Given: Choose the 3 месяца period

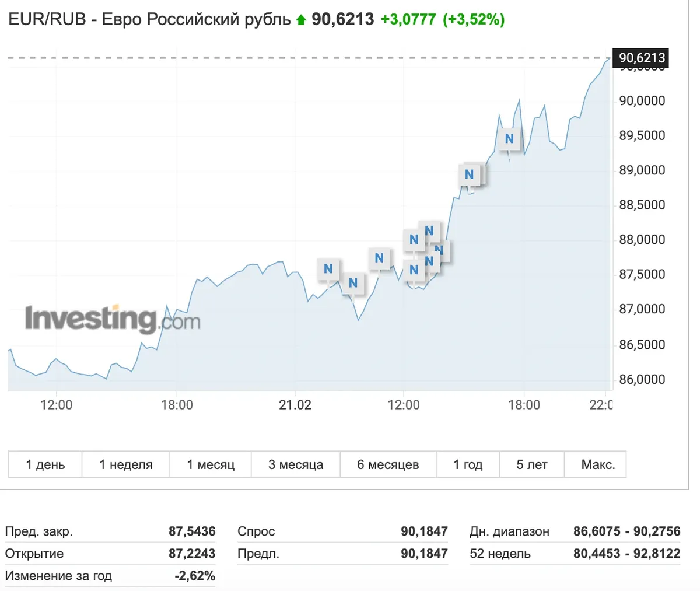Looking at the screenshot, I should (x=296, y=464).
